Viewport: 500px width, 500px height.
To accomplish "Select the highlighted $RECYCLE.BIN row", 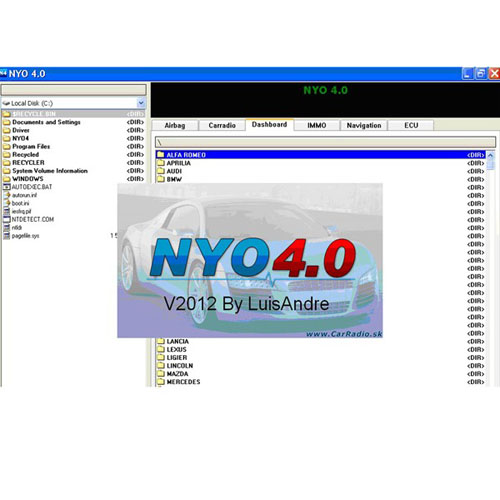I will coord(73,114).
